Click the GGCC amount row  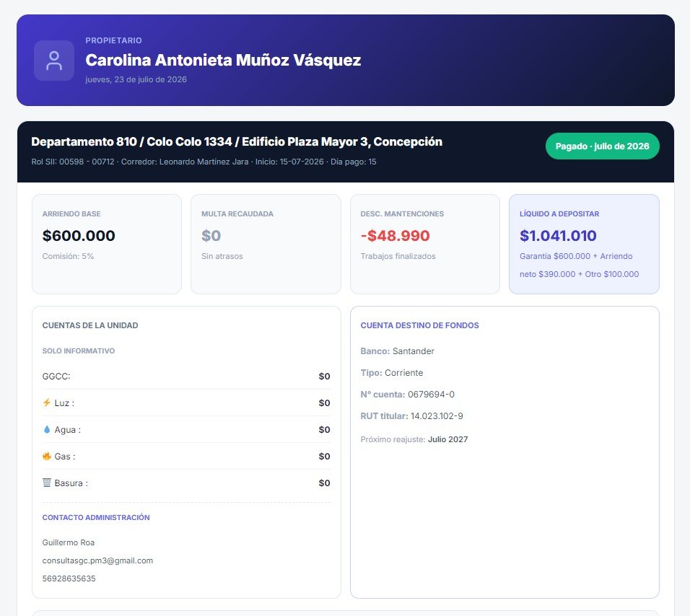pos(186,377)
